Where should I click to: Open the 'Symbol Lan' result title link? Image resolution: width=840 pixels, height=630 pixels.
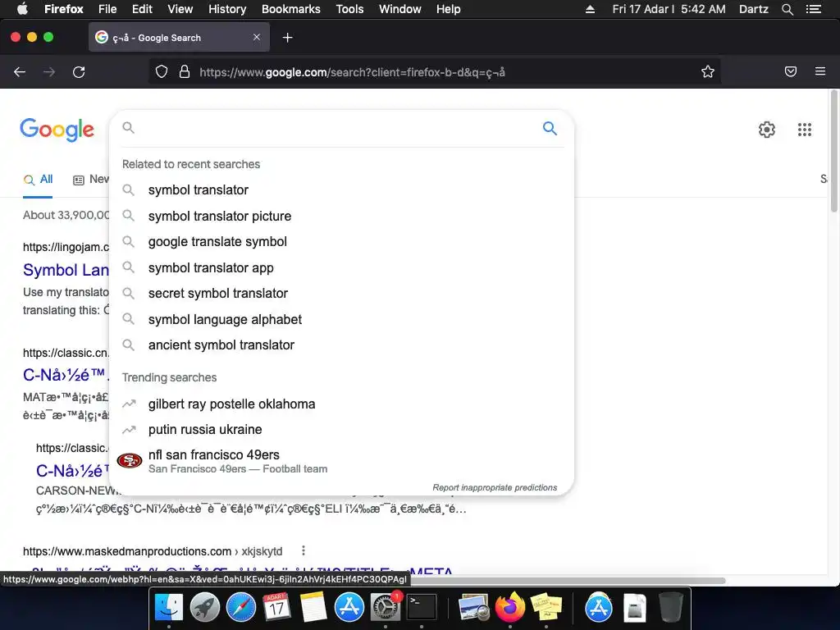[x=66, y=270]
